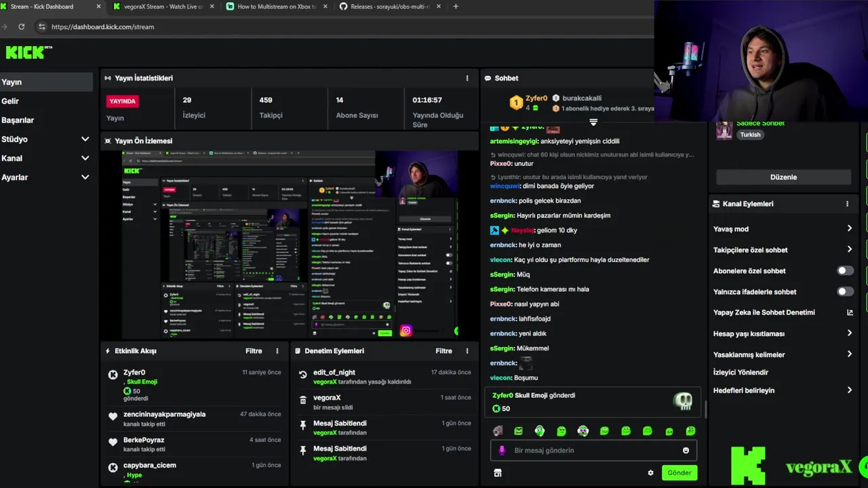The width and height of the screenshot is (868, 488).
Task: Click the purple microphone icon in chat input
Action: click(502, 450)
